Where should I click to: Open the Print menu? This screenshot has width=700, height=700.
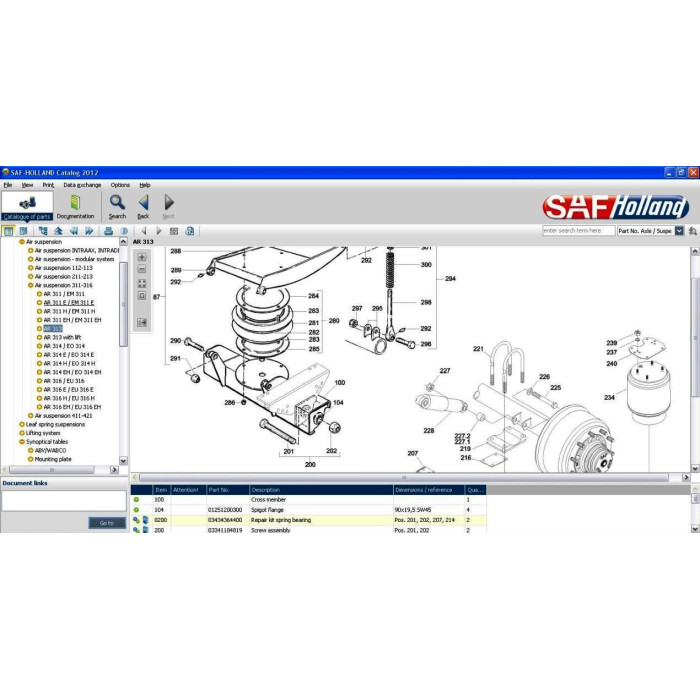(48, 185)
